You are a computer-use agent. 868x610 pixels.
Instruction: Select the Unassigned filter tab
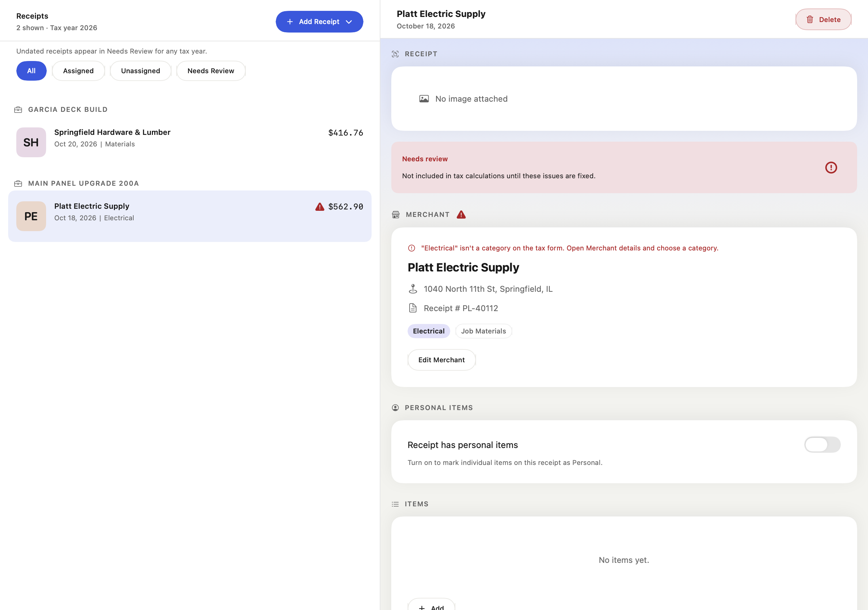(x=141, y=71)
